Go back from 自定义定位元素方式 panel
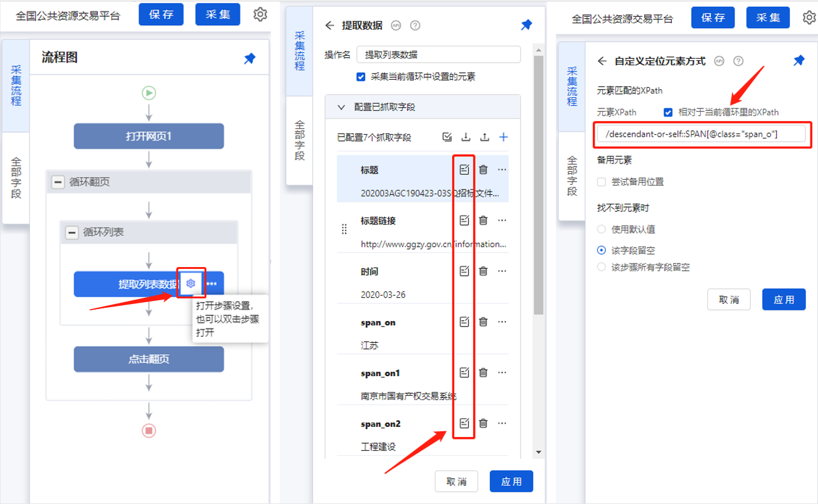818x504 pixels. tap(602, 61)
